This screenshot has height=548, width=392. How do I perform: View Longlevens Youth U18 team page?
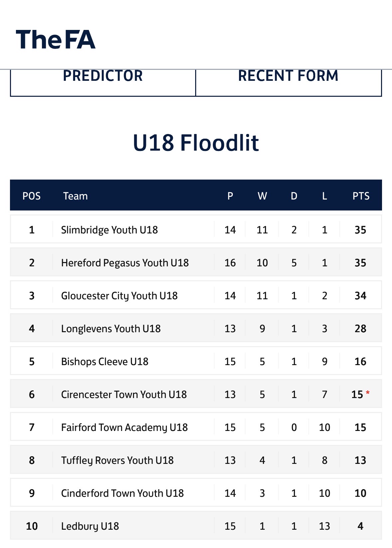tap(111, 329)
